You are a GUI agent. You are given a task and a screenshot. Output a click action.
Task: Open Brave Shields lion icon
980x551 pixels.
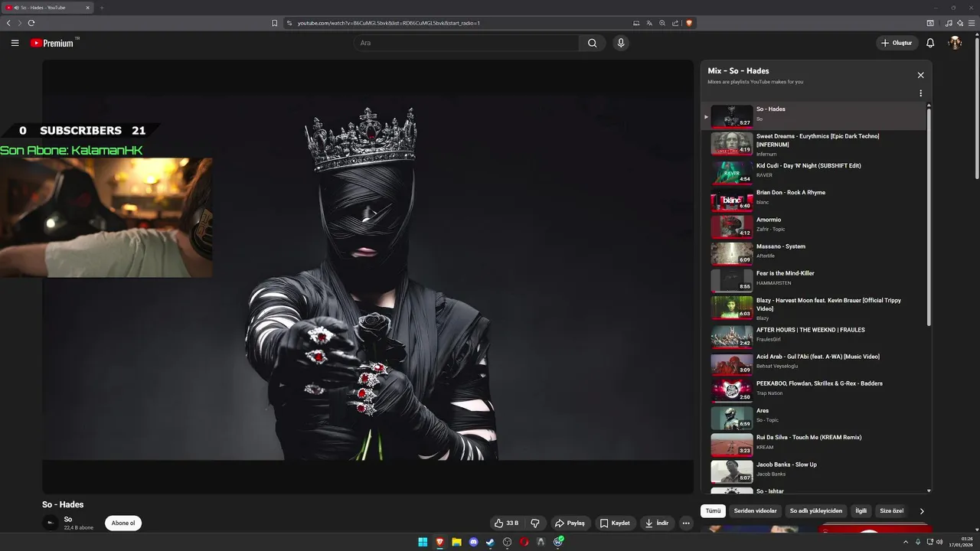click(x=689, y=23)
